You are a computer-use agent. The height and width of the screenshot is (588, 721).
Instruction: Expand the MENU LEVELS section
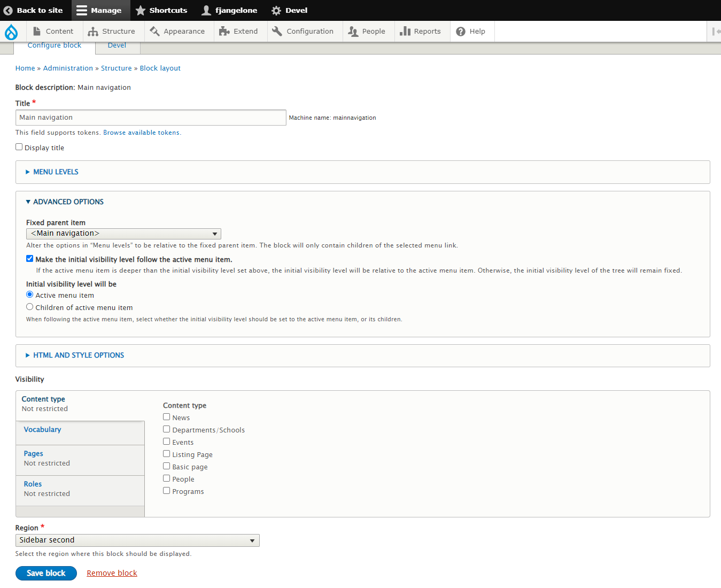pos(56,172)
